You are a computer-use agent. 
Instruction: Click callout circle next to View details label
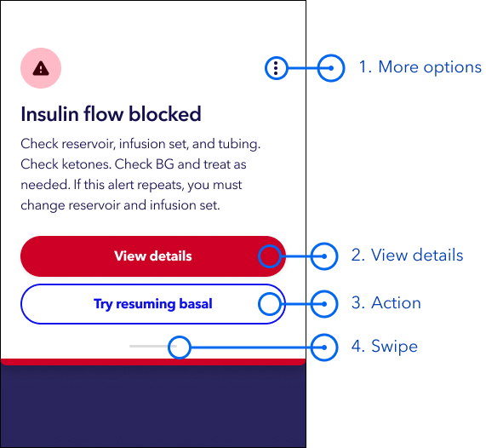tap(324, 256)
